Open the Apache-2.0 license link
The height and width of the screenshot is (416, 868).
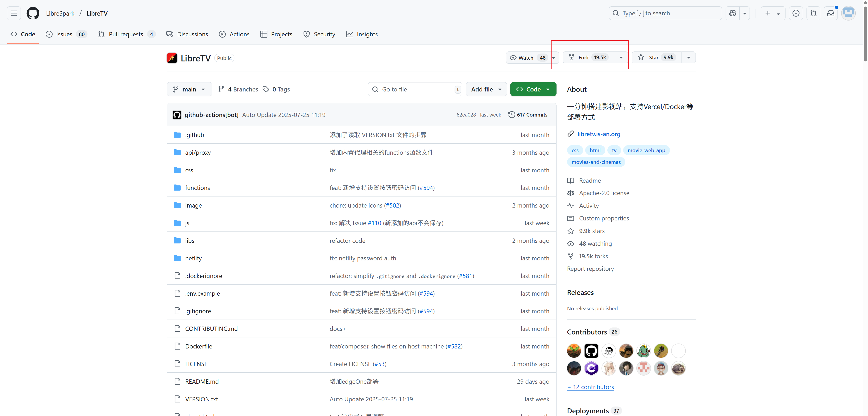pos(604,193)
